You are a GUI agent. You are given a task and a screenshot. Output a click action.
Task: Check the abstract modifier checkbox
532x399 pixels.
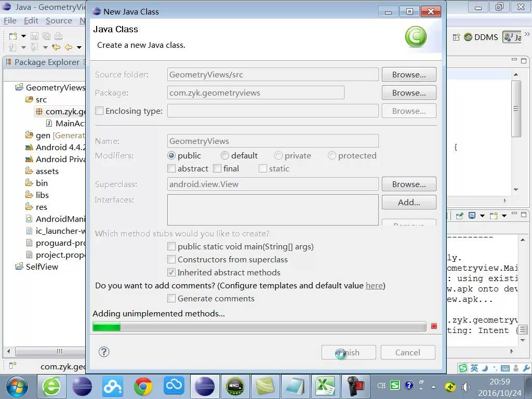point(171,169)
